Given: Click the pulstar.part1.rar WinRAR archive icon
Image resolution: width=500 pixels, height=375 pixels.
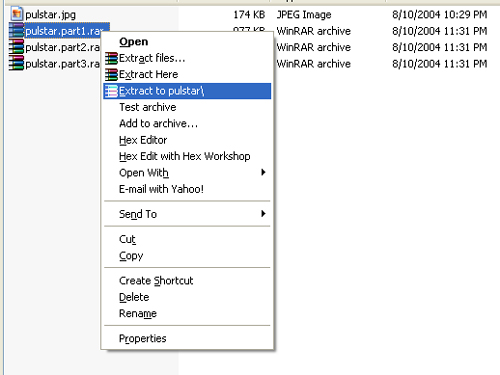Looking at the screenshot, I should click(17, 31).
